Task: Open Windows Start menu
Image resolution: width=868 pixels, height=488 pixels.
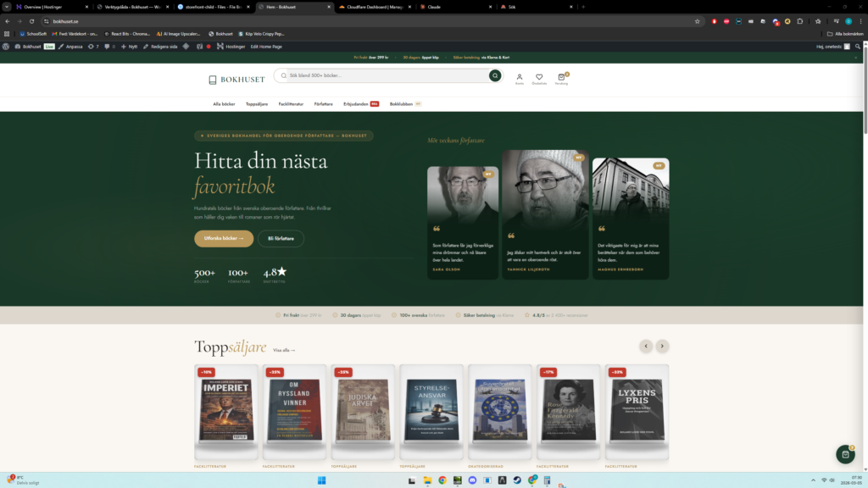Action: (x=321, y=480)
